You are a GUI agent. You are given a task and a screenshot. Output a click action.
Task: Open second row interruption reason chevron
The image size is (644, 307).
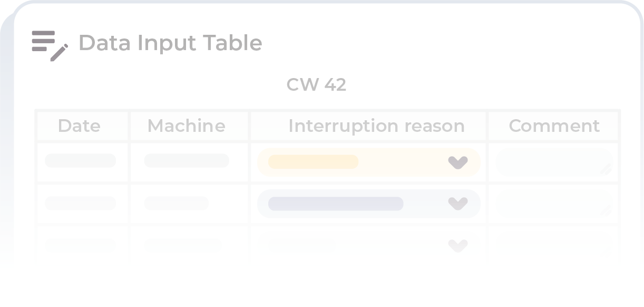pos(457,204)
